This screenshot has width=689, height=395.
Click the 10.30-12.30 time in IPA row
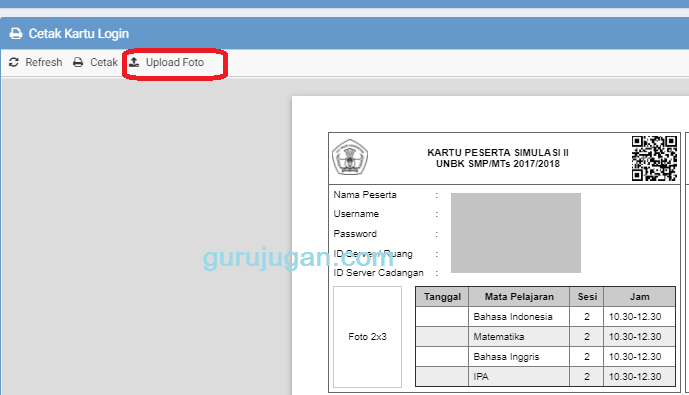click(635, 377)
